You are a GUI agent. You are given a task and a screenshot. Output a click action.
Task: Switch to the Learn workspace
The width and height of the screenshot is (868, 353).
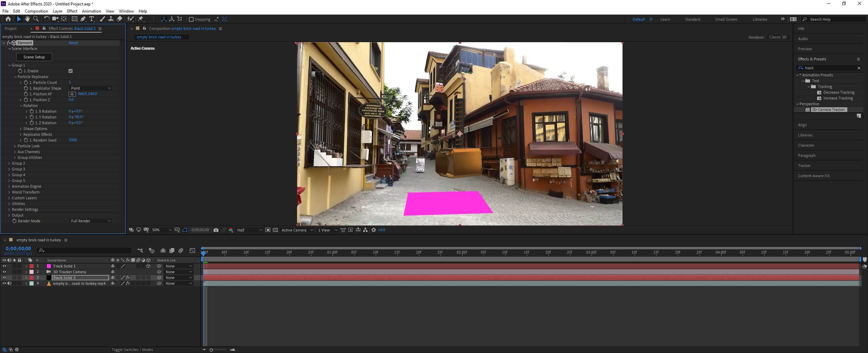[665, 19]
